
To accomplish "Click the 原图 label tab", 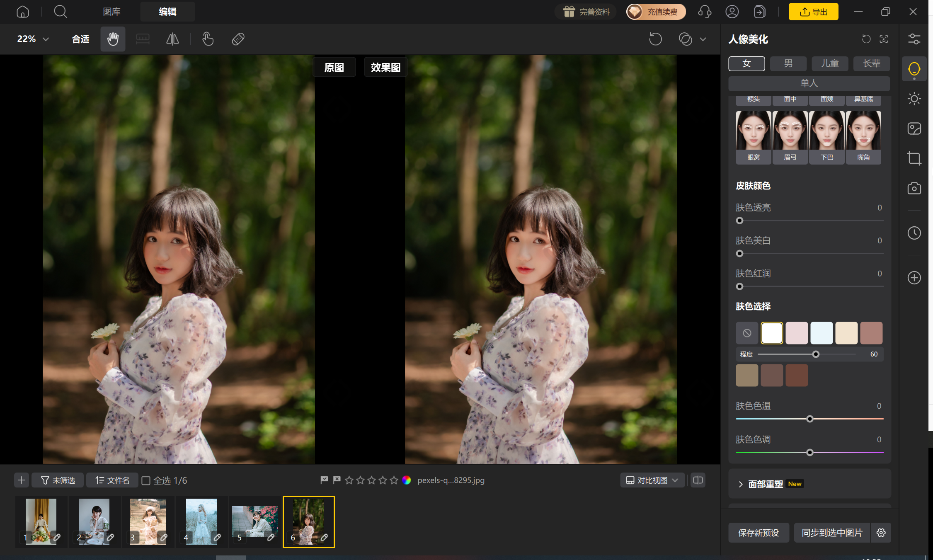I will (334, 67).
